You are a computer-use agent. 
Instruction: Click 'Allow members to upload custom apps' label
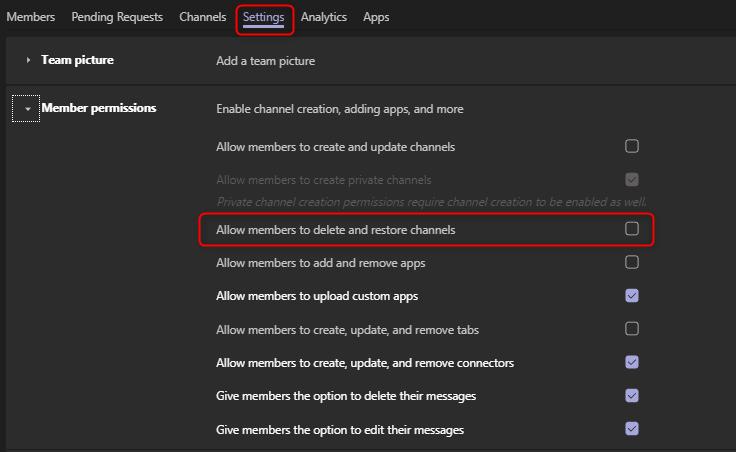pyautogui.click(x=317, y=296)
